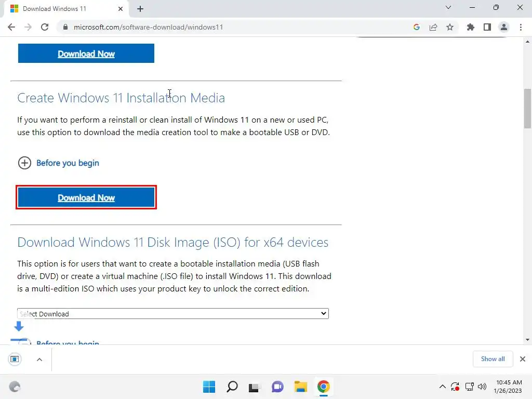Screen dimensions: 532x399
Task: Click Download Now under Installation Media
Action: [86, 197]
